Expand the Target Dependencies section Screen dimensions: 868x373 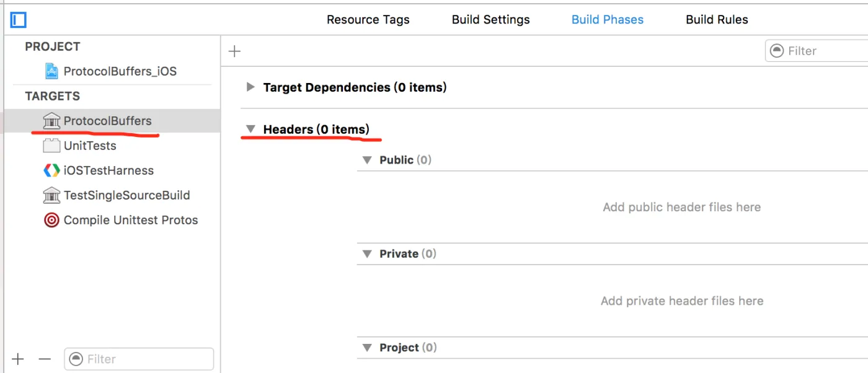[x=250, y=87]
